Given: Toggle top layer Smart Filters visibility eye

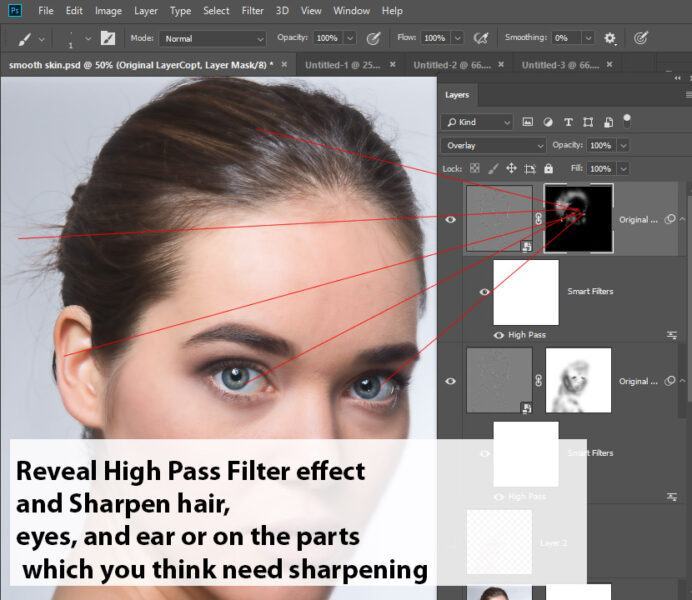Looking at the screenshot, I should tap(484, 292).
